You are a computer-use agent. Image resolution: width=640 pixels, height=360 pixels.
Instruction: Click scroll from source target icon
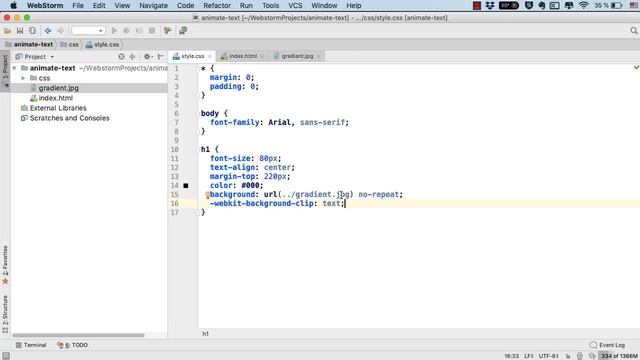tap(121, 57)
